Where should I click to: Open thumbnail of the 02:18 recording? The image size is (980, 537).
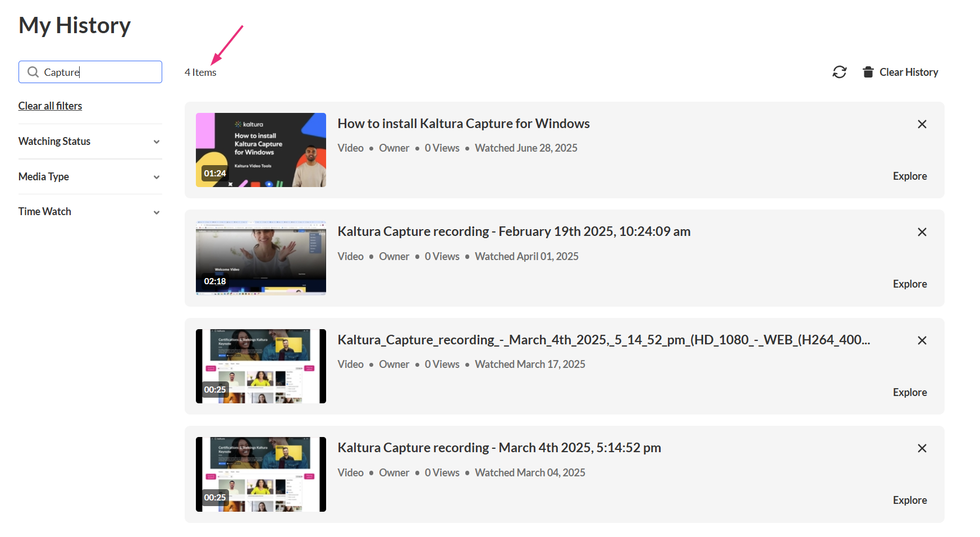point(261,258)
